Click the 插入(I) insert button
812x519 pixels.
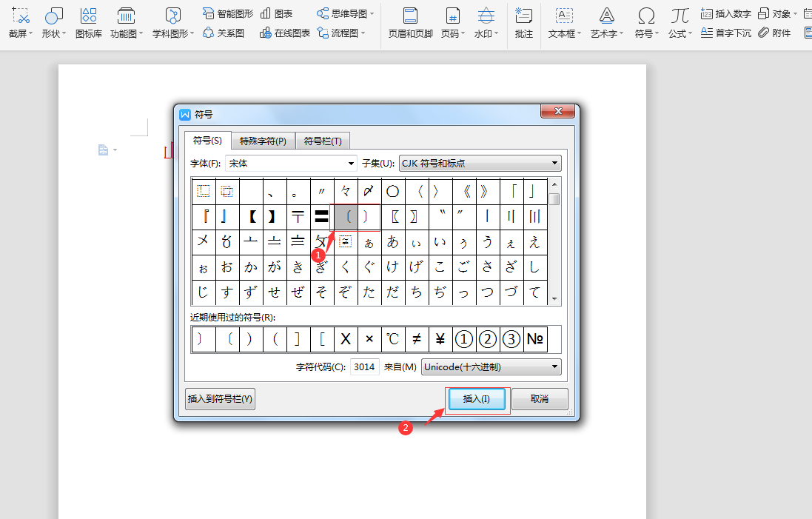tap(477, 399)
